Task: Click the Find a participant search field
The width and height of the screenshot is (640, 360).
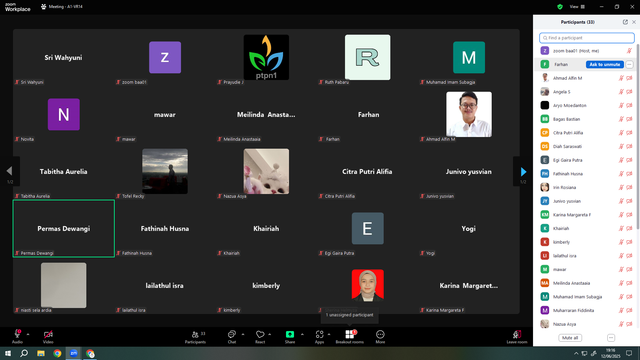Action: pos(587,38)
